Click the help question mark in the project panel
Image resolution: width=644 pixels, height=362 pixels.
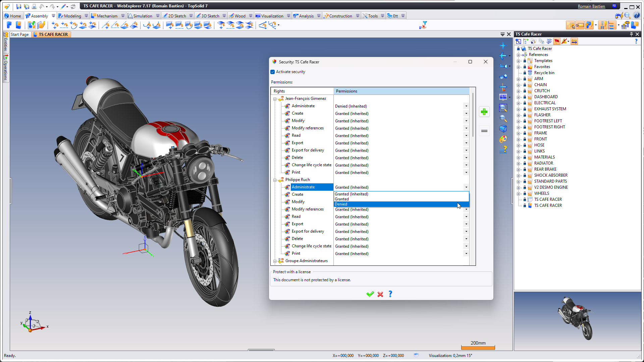[636, 41]
